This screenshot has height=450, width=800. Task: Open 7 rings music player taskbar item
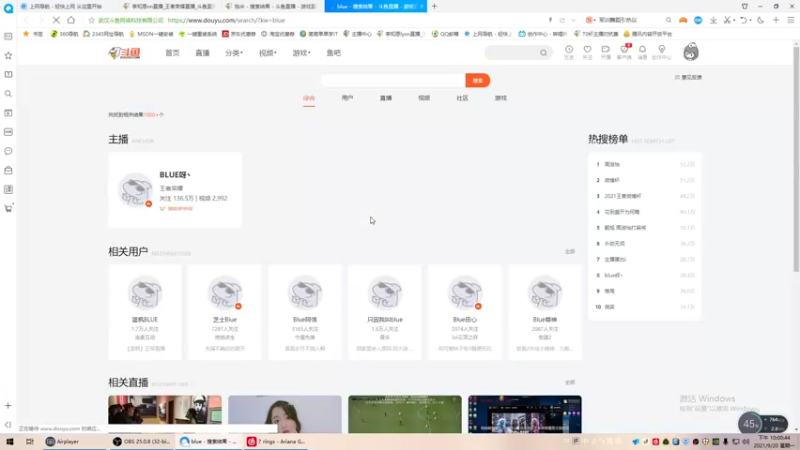(276, 441)
